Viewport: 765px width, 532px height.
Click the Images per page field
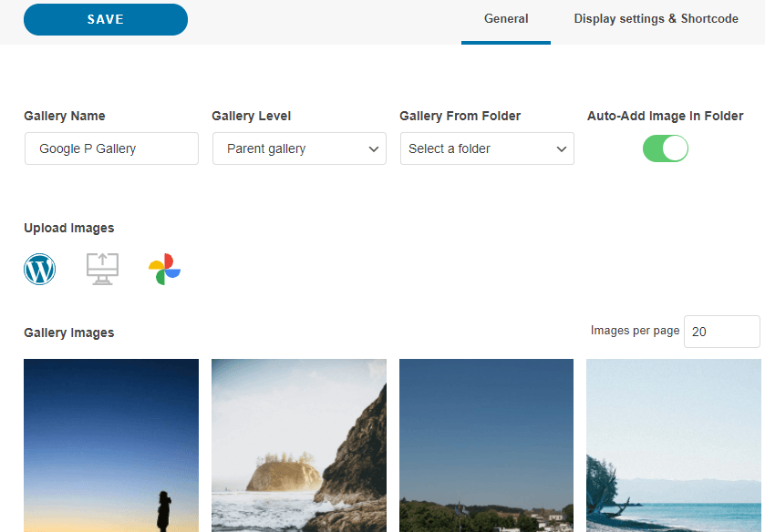pyautogui.click(x=721, y=332)
